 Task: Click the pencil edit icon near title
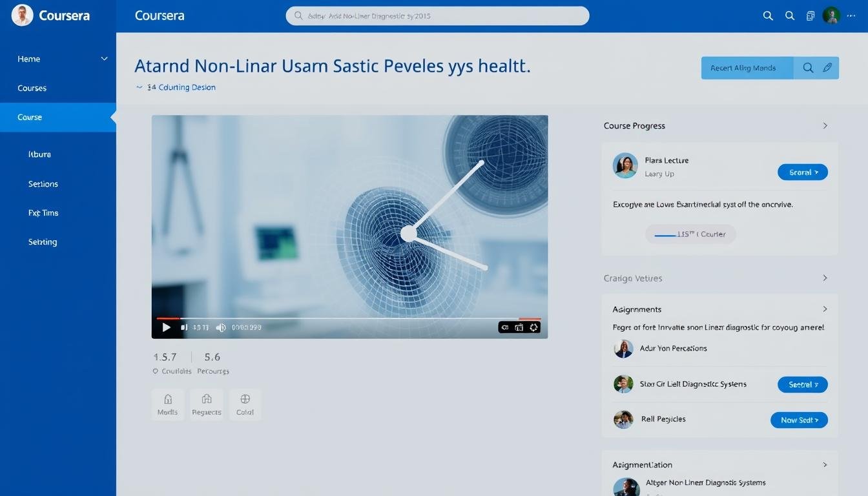827,68
